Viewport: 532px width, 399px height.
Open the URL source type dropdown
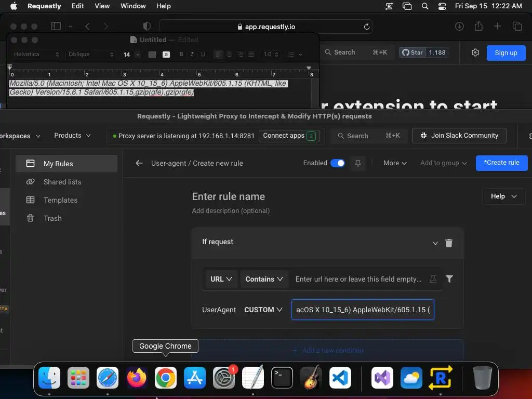click(x=221, y=279)
